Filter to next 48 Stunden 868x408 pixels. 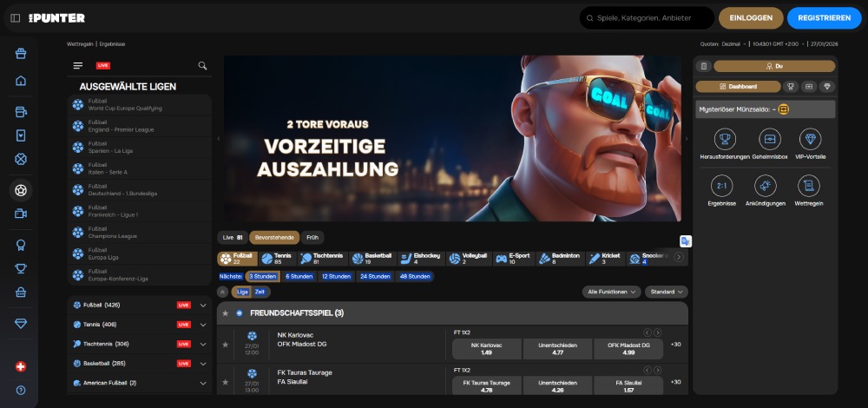[x=415, y=276]
